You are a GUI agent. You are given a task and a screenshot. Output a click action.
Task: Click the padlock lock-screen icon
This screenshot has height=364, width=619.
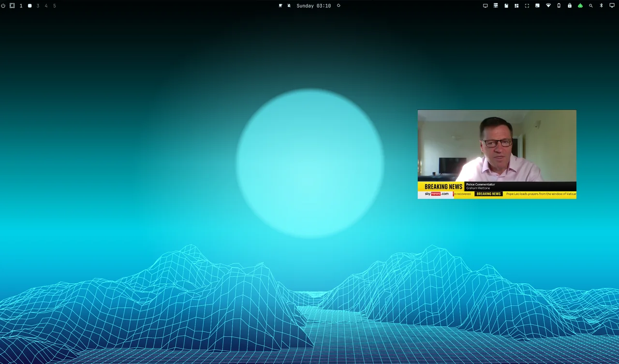pyautogui.click(x=570, y=6)
